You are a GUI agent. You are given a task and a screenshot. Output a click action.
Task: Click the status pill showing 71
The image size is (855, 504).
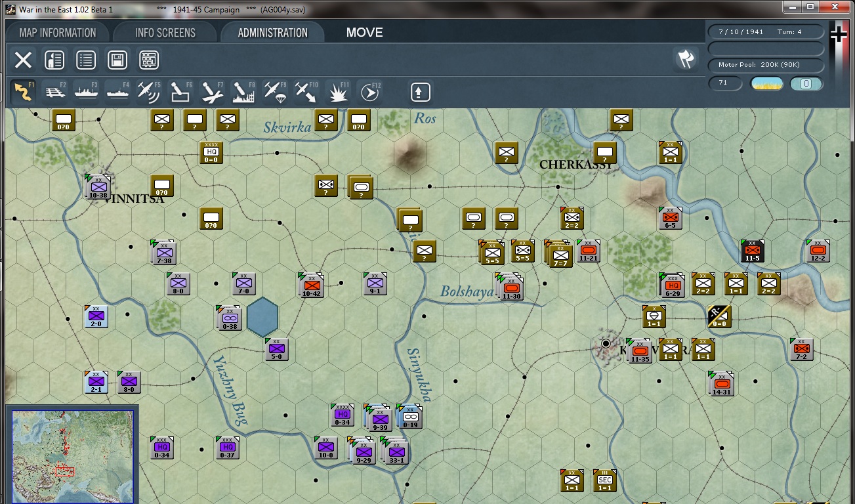725,84
